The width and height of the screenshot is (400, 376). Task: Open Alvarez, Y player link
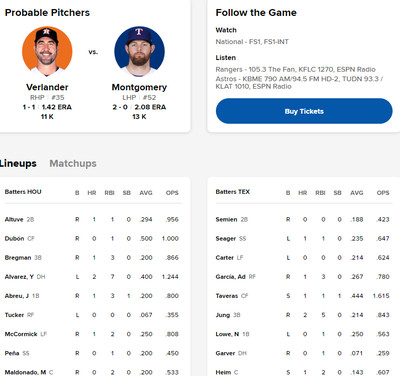(19, 277)
